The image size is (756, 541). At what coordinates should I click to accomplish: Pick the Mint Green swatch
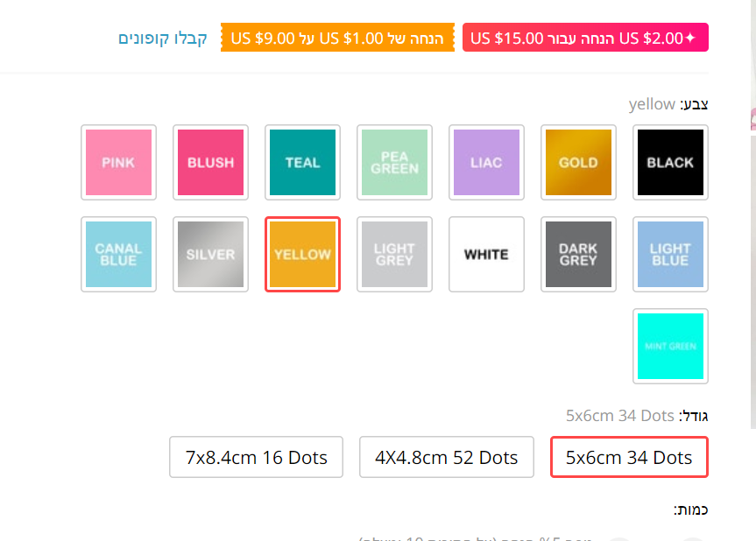click(x=670, y=346)
